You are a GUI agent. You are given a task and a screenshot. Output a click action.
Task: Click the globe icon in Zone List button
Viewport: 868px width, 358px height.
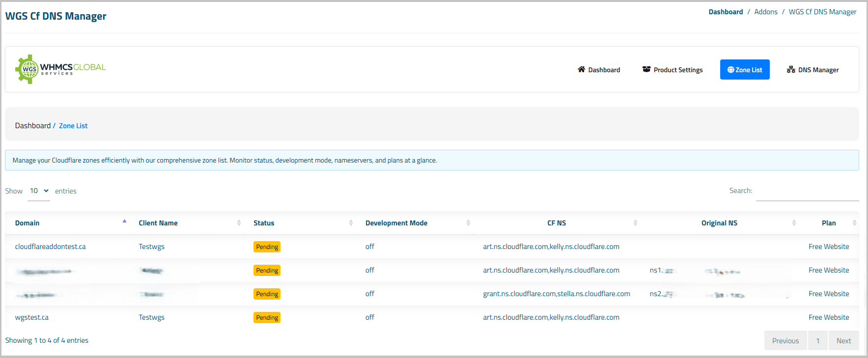coord(730,70)
